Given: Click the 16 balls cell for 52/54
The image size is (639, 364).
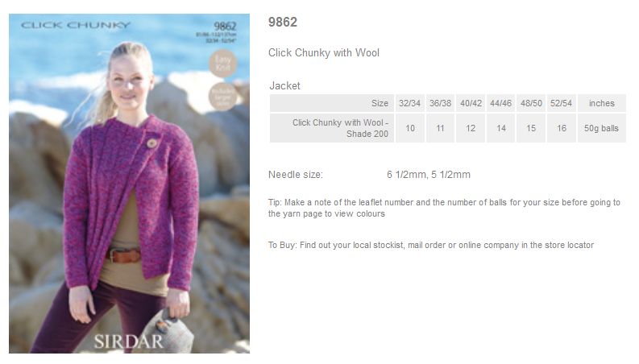Looking at the screenshot, I should tap(561, 128).
